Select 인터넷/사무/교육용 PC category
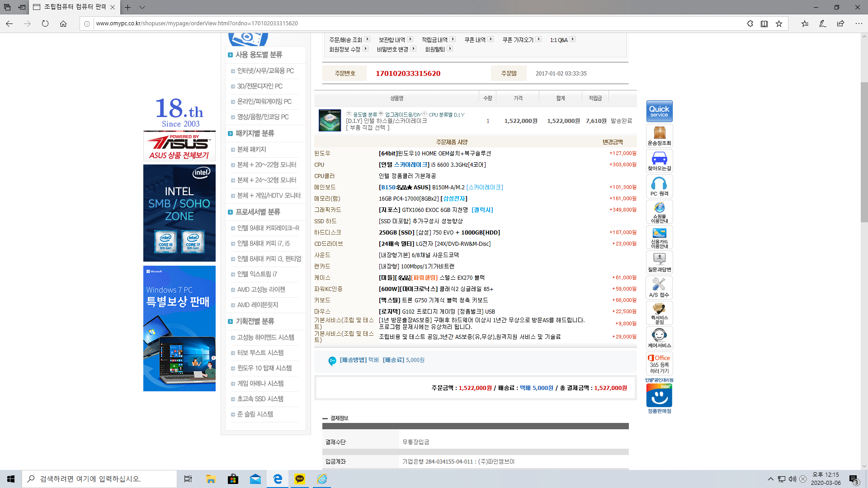868x488 pixels. point(265,71)
